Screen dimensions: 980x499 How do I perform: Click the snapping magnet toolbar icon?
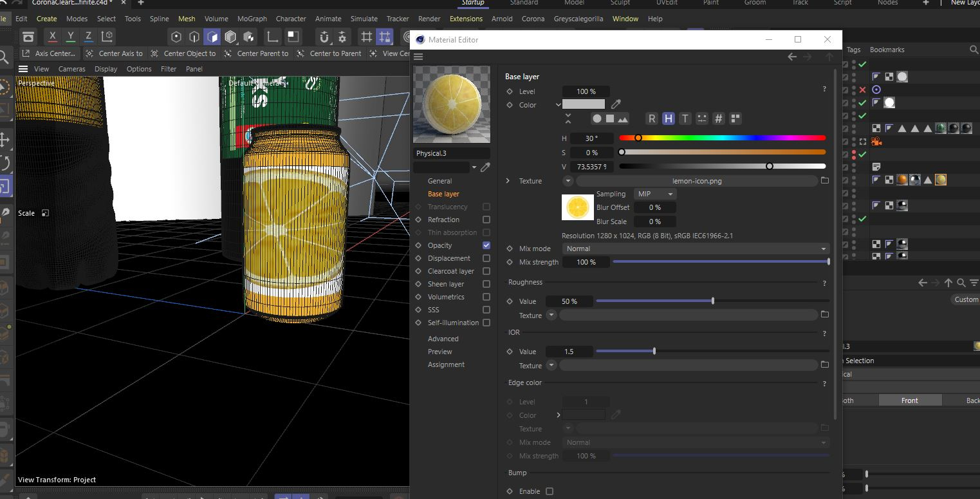click(x=325, y=37)
